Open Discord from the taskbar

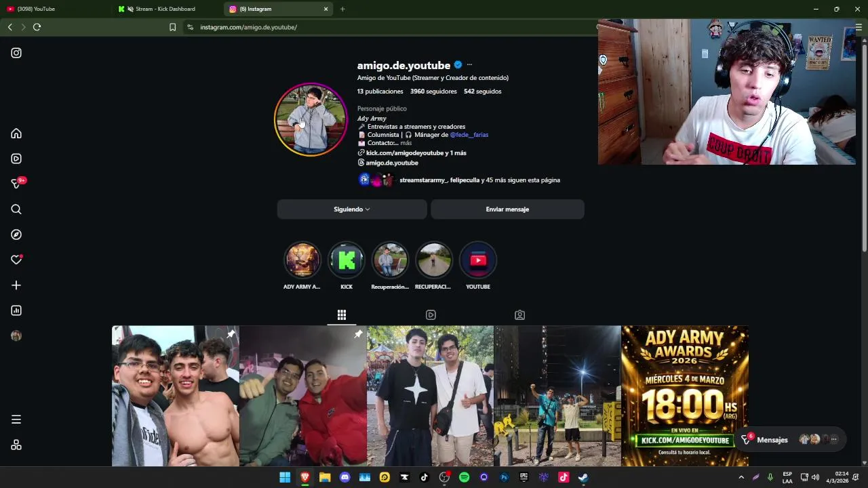pos(345,477)
